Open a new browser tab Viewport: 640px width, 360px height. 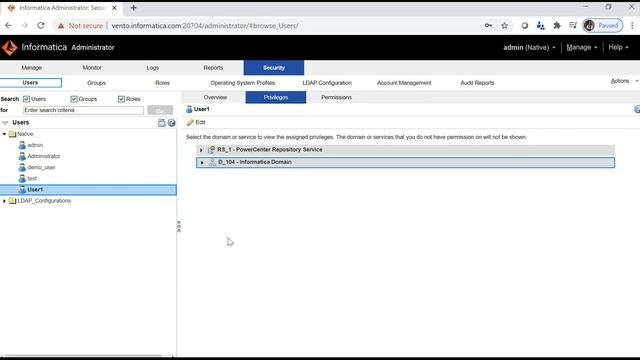tap(133, 8)
